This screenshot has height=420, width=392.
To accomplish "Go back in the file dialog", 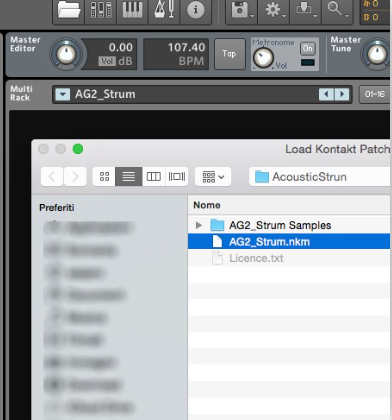I will (x=52, y=176).
